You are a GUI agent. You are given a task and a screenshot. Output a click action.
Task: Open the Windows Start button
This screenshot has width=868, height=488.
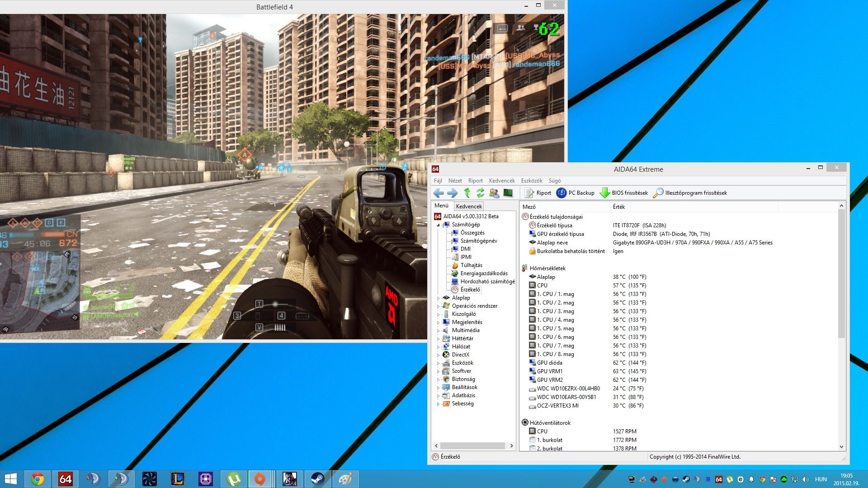pos(10,479)
